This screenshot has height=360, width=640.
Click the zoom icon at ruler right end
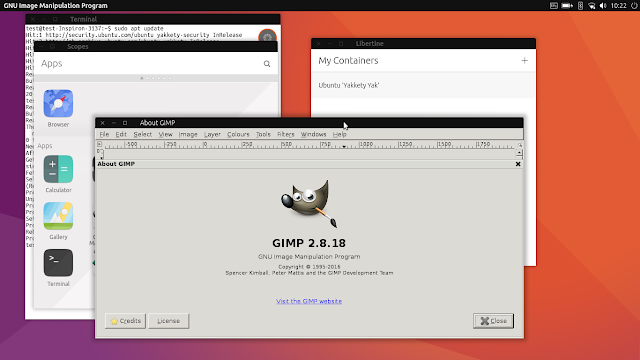click(x=520, y=145)
